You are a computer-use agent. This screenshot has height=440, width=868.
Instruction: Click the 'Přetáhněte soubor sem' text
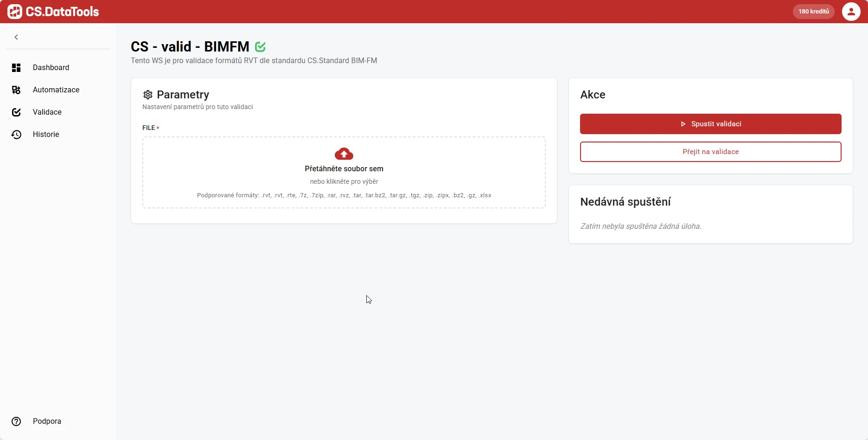pyautogui.click(x=344, y=169)
